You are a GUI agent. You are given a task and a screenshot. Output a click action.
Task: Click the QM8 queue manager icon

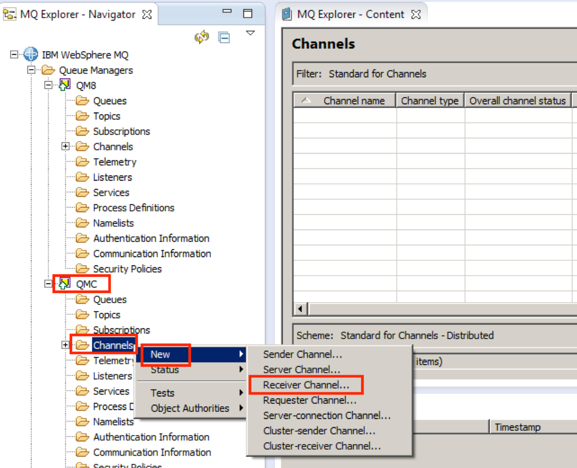click(65, 85)
